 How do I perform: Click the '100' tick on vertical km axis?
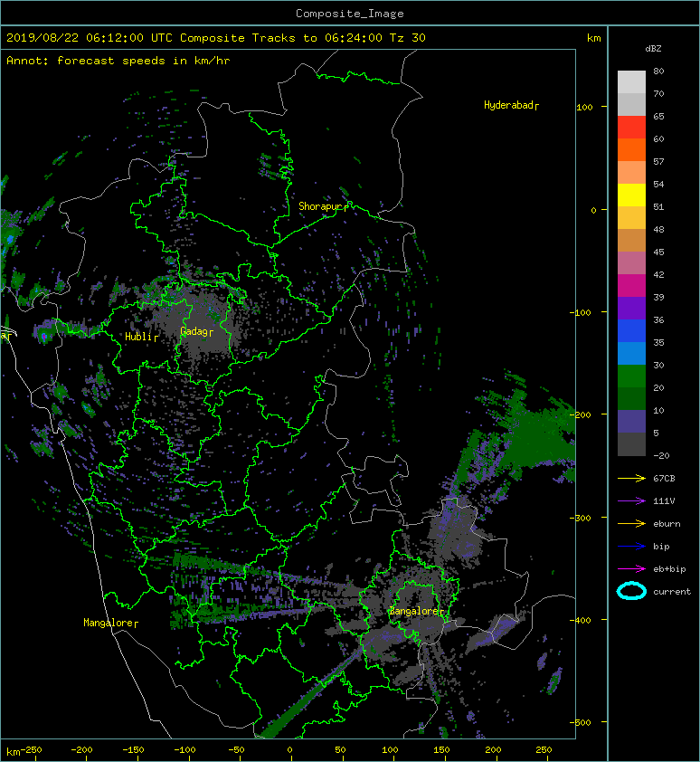pos(584,108)
